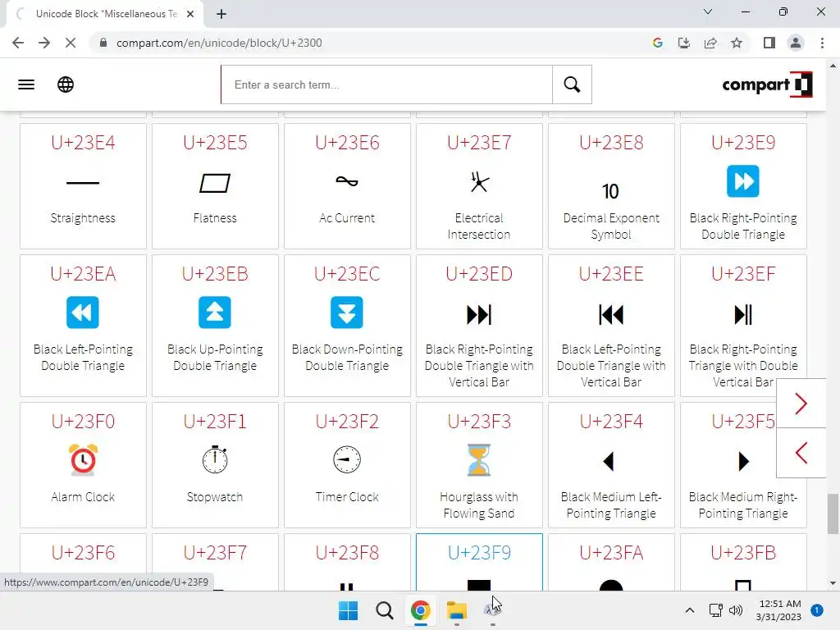
Task: Open the U+23F0 code point link
Action: click(83, 422)
